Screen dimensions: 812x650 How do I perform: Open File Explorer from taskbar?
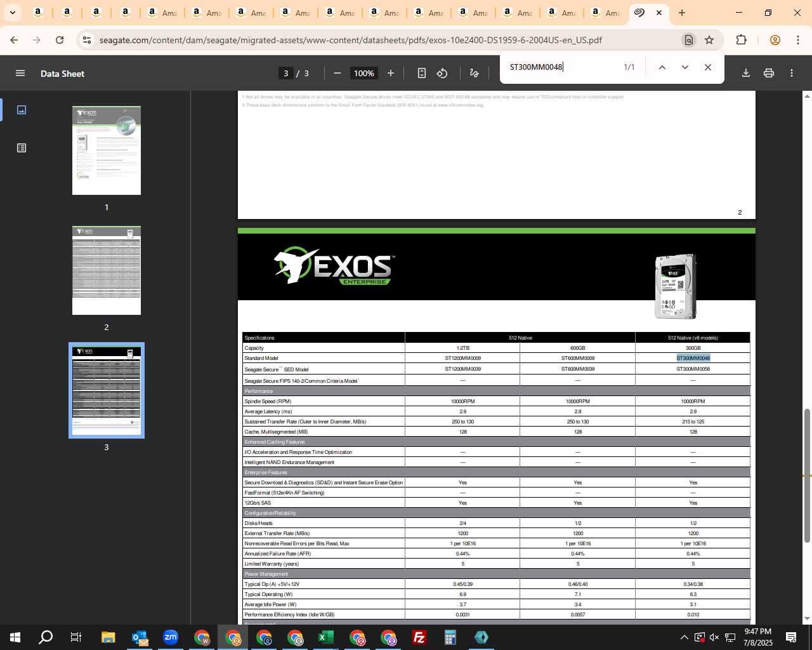pyautogui.click(x=108, y=637)
